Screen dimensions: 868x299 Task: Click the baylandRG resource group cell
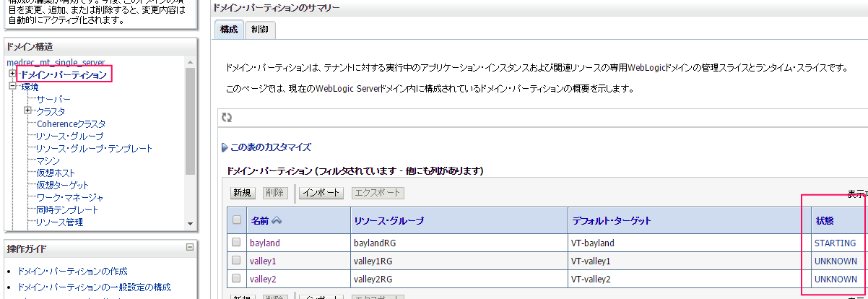pyautogui.click(x=374, y=243)
